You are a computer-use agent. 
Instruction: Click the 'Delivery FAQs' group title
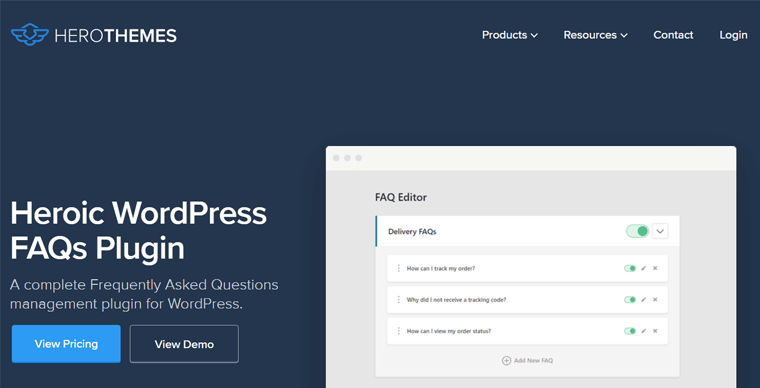coord(412,232)
